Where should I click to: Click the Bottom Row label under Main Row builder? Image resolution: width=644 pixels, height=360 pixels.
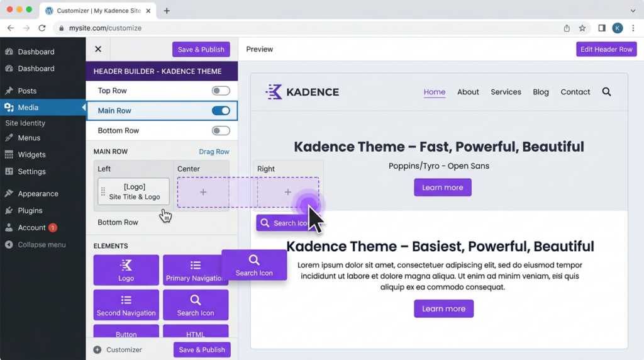[118, 222]
